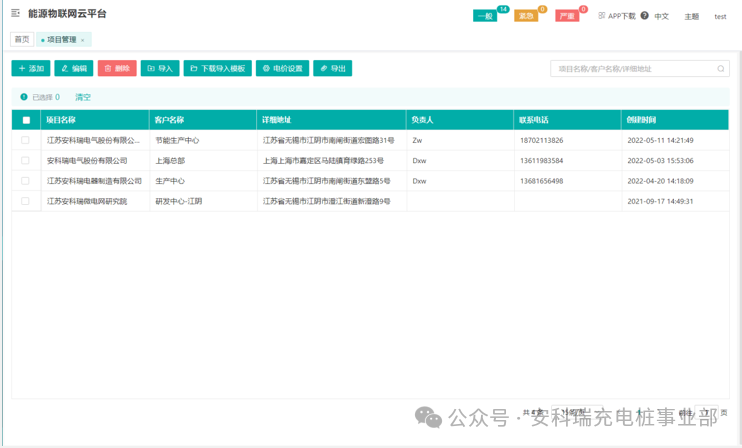Screen dimensions: 742x448
Task: Select project 安科瑞电气股份有限公司
Action: point(87,160)
